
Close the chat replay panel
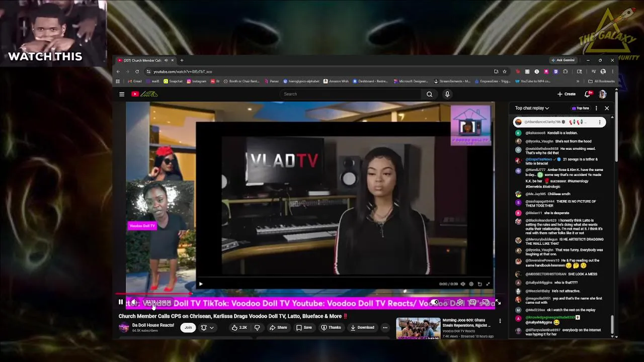pyautogui.click(x=607, y=108)
